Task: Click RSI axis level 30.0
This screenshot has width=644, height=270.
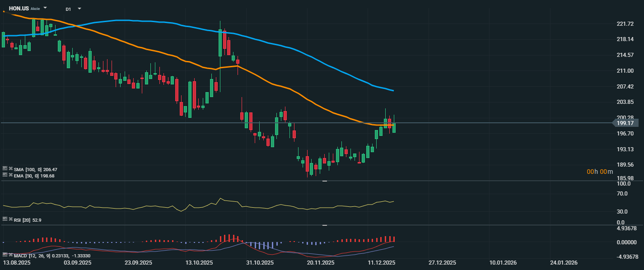Action: tap(623, 212)
